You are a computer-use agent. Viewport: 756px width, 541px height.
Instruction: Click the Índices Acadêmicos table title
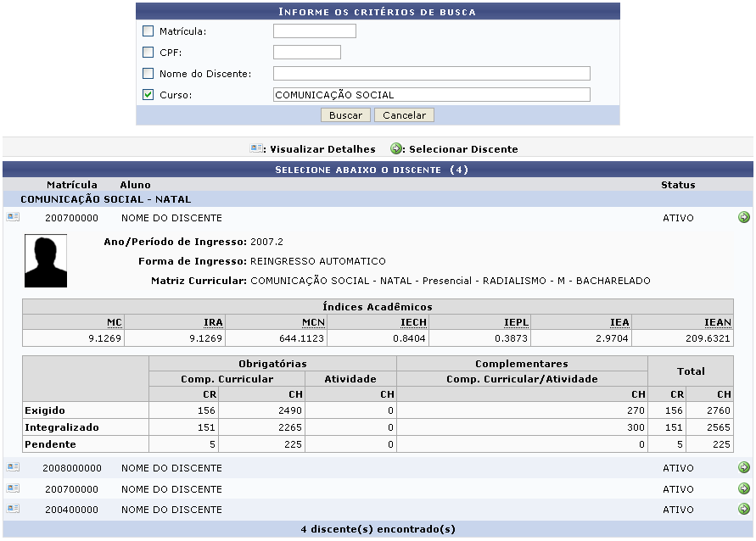[x=378, y=307]
